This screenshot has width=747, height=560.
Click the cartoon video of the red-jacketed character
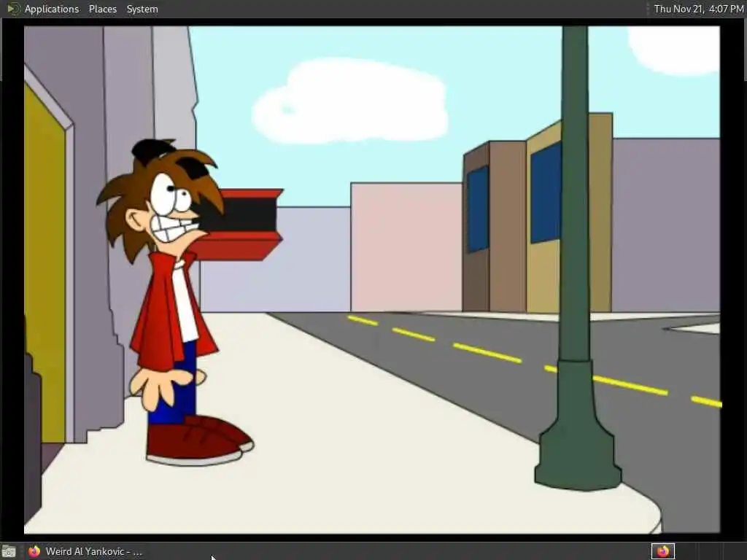pyautogui.click(x=372, y=279)
